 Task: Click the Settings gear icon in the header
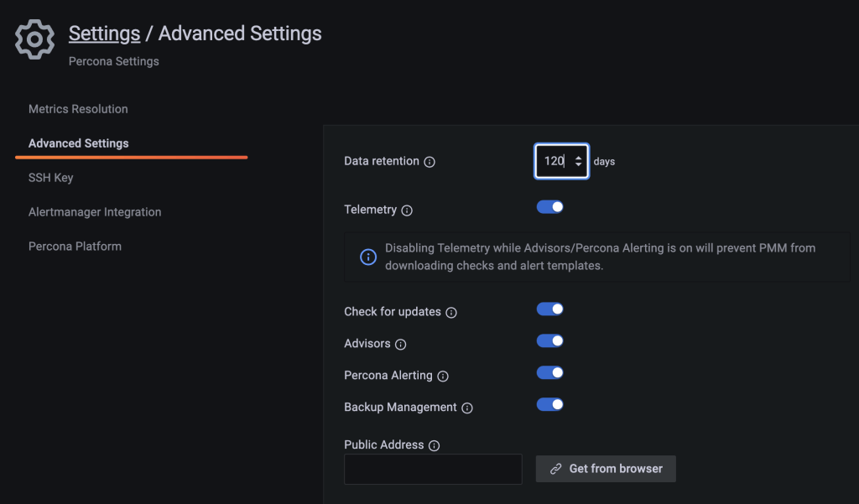click(34, 40)
